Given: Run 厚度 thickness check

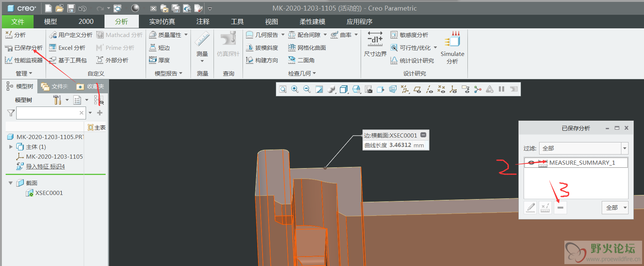Looking at the screenshot, I should click(x=160, y=60).
